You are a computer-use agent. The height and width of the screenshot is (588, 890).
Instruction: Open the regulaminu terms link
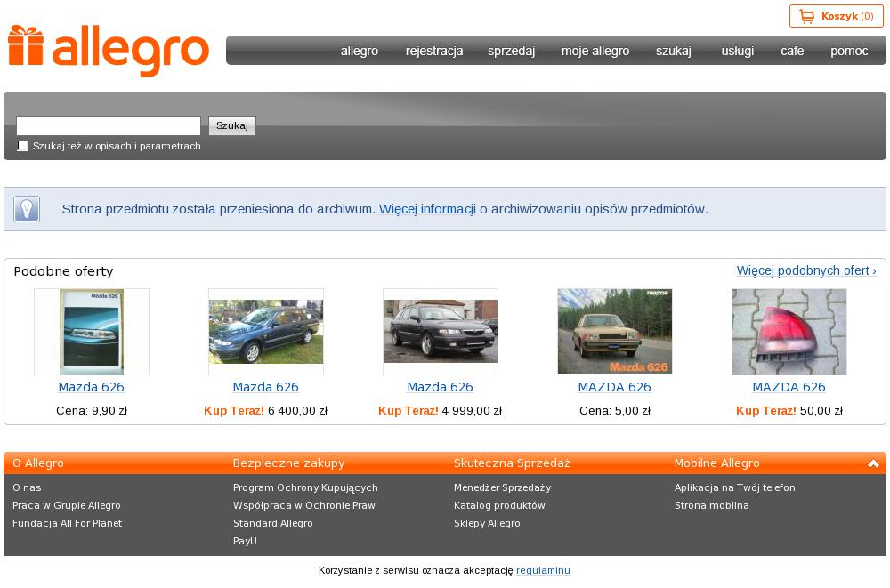[x=543, y=570]
